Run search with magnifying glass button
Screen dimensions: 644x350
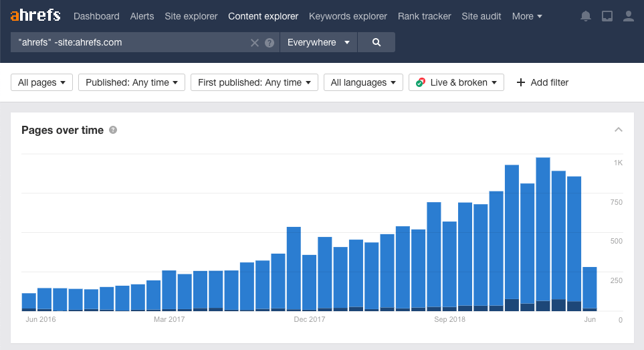[x=377, y=42]
